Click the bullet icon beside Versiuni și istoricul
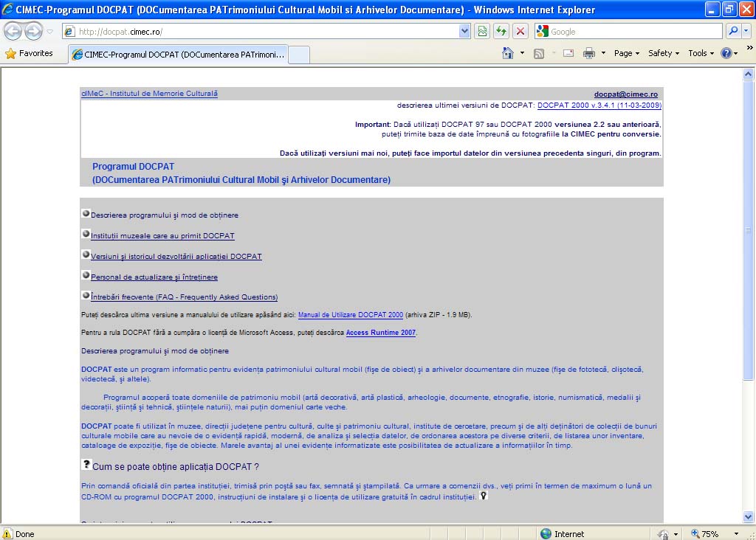This screenshot has height=540, width=756. [86, 255]
